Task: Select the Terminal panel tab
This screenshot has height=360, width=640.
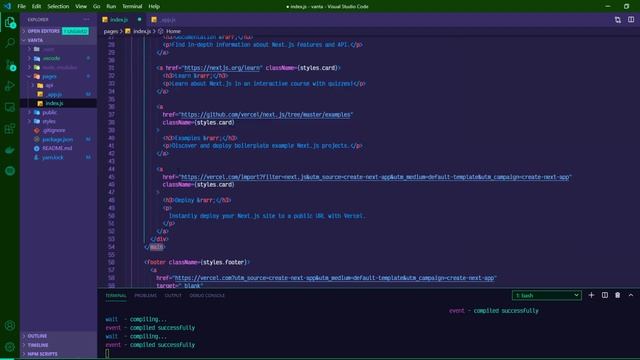Action: tap(116, 295)
